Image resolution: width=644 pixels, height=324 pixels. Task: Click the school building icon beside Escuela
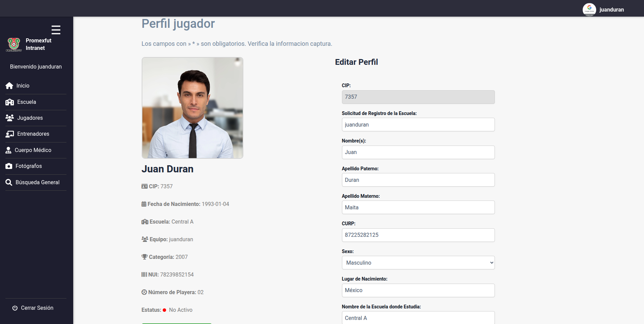pos(9,101)
